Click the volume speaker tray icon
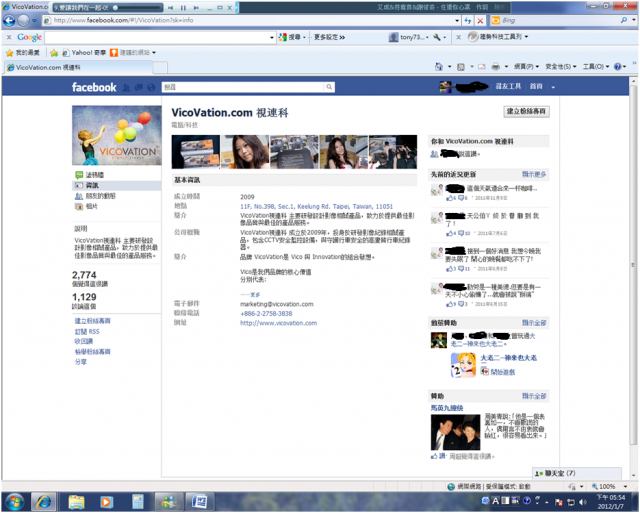The height and width of the screenshot is (513, 640). coord(583,502)
